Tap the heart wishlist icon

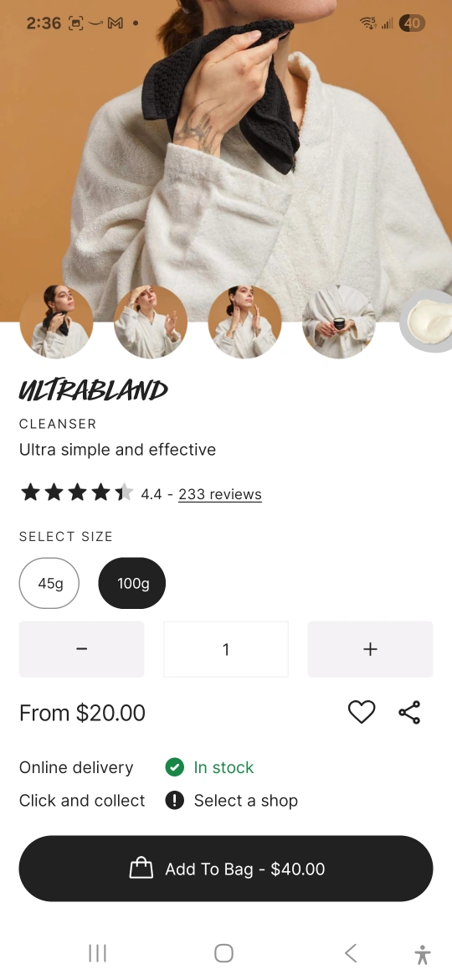362,713
